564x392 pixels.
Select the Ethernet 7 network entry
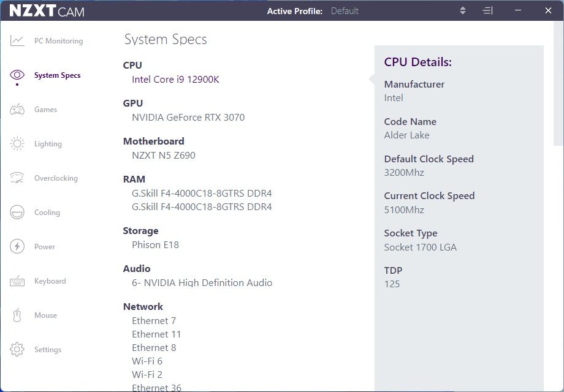tap(154, 320)
